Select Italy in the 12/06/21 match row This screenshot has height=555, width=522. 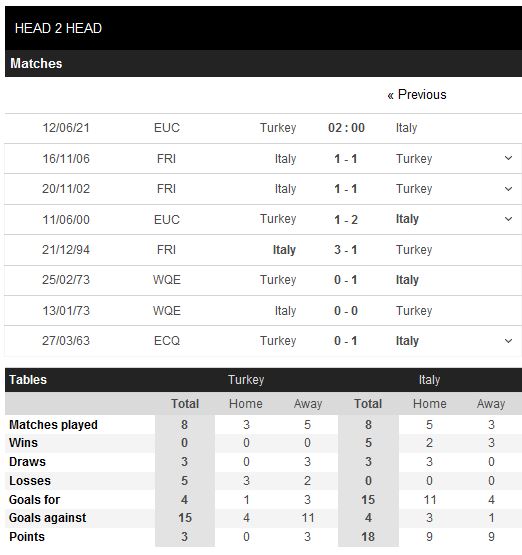coord(406,128)
